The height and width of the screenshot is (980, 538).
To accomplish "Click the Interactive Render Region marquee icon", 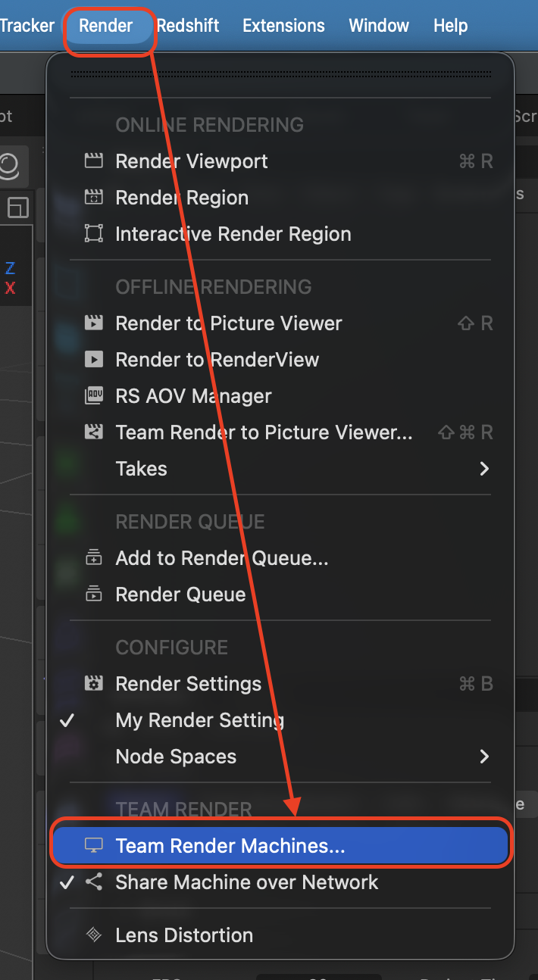I will tap(94, 234).
